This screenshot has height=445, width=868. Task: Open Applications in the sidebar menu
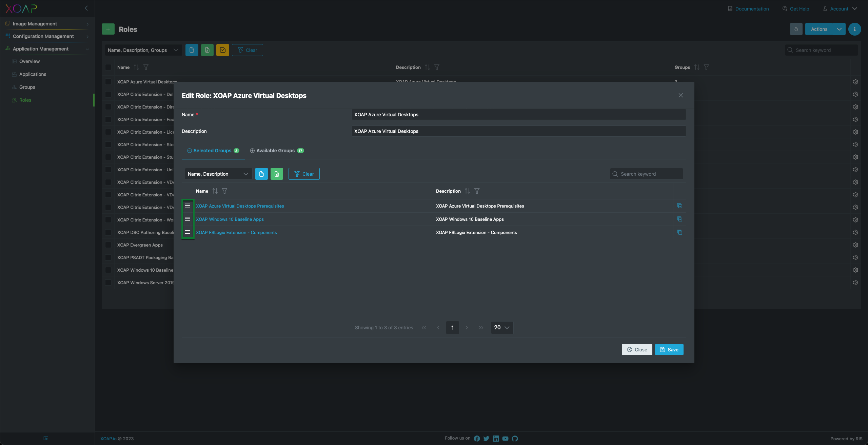click(33, 74)
